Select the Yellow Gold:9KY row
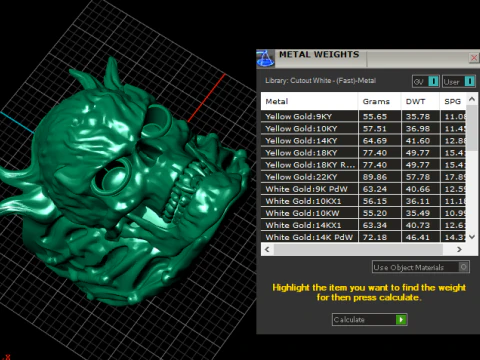Image resolution: width=480 pixels, height=360 pixels. [363, 116]
